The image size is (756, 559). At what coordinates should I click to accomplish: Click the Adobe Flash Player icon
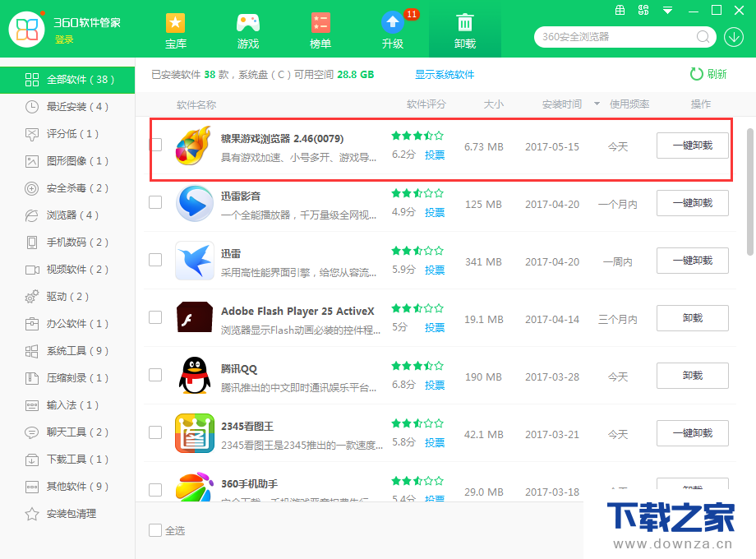tap(194, 317)
